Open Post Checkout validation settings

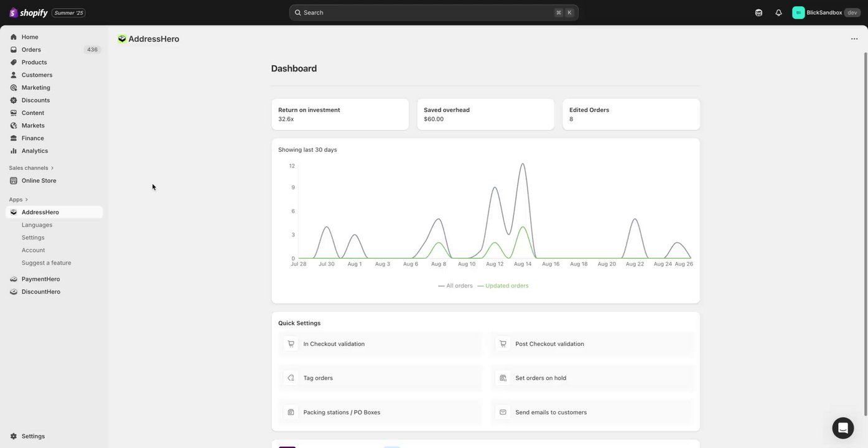pyautogui.click(x=549, y=343)
